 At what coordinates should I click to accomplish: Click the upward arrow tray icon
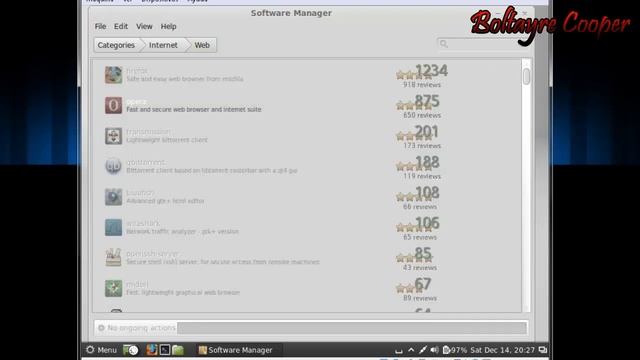tap(411, 350)
